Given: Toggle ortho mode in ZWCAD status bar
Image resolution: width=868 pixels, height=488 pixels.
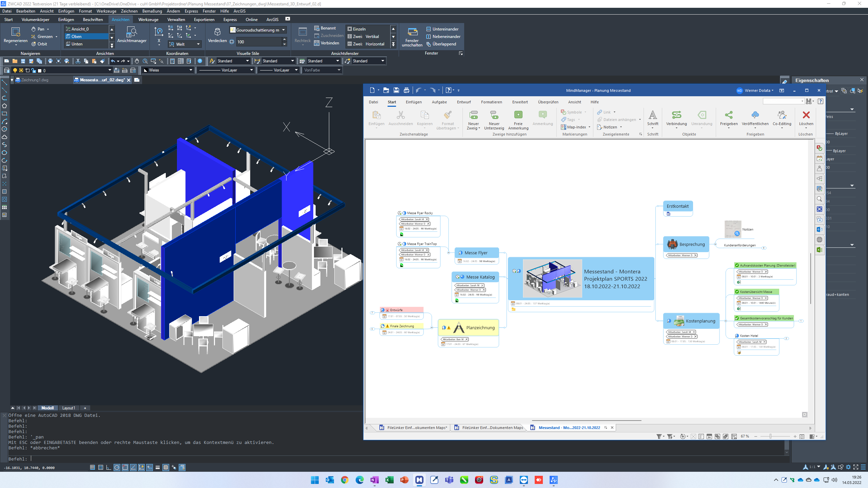Looking at the screenshot, I should tap(108, 468).
